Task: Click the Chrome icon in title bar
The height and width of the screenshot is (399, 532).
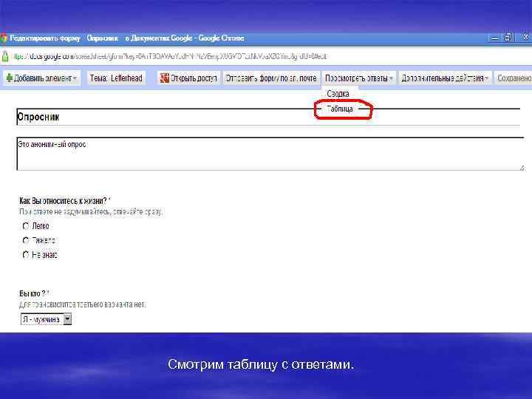Action: (x=4, y=38)
